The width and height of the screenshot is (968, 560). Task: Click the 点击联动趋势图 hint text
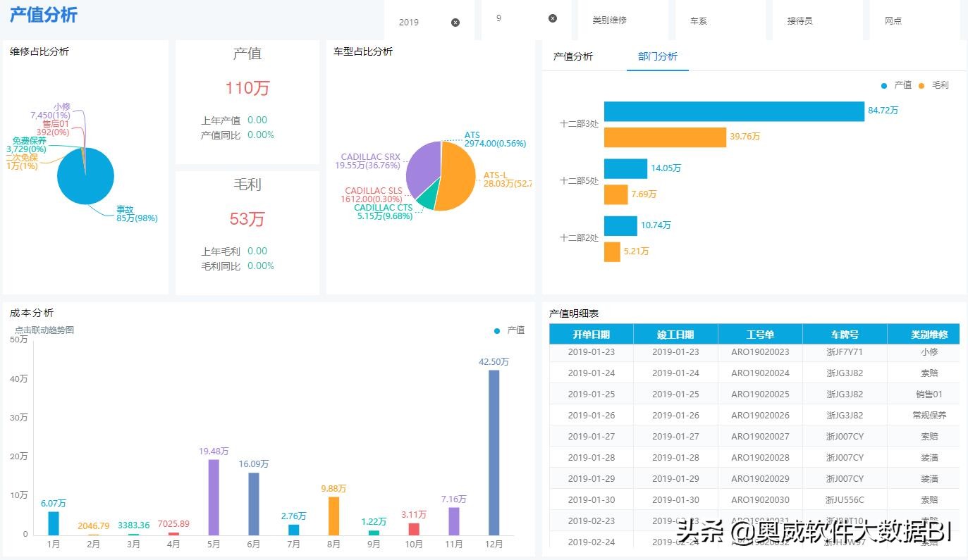click(44, 330)
